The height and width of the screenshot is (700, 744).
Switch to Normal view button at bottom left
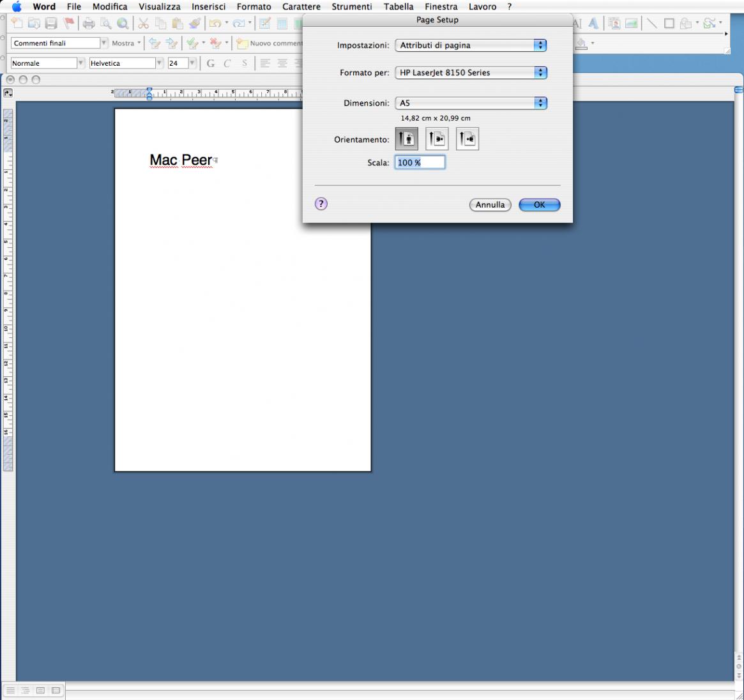click(x=10, y=690)
